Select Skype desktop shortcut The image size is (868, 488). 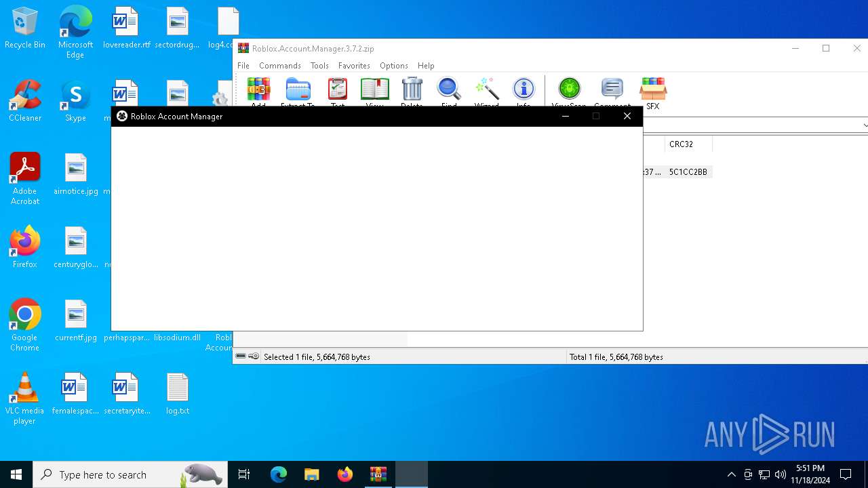tap(75, 101)
